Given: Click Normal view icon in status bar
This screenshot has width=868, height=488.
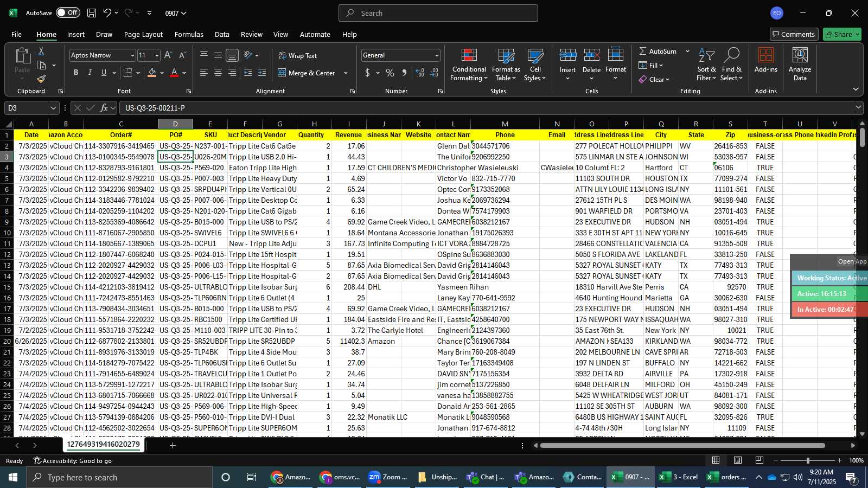Looking at the screenshot, I should [x=716, y=460].
